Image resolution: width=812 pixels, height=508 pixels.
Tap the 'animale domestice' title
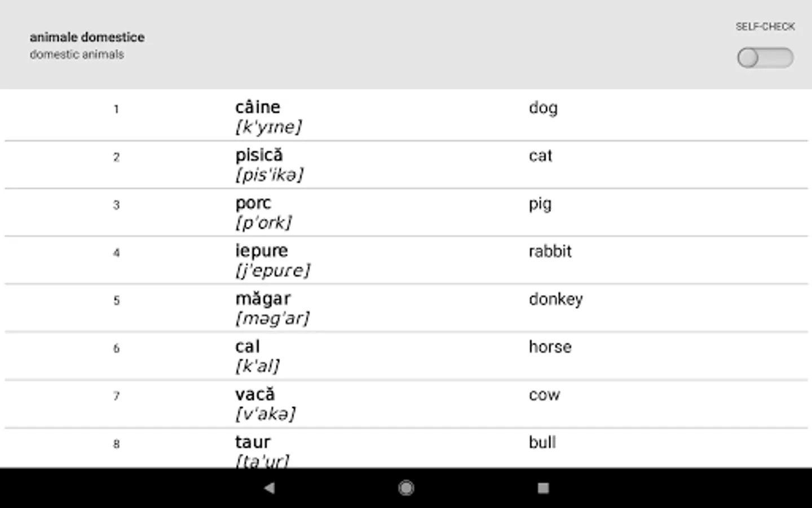pyautogui.click(x=87, y=37)
